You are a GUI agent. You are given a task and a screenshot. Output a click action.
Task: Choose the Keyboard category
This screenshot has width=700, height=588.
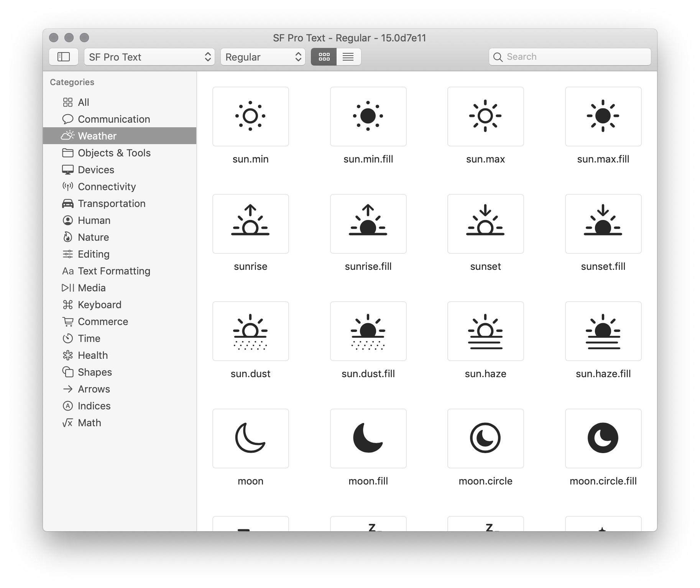coord(120,305)
